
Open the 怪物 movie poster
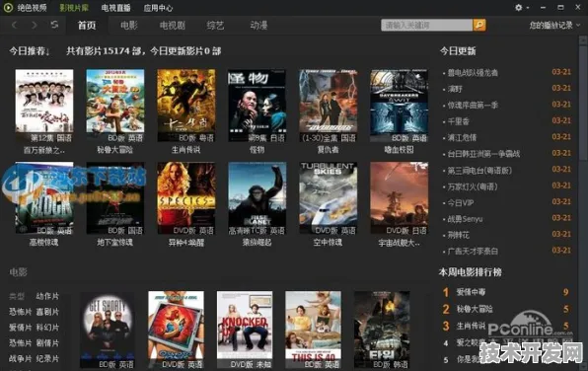point(257,106)
